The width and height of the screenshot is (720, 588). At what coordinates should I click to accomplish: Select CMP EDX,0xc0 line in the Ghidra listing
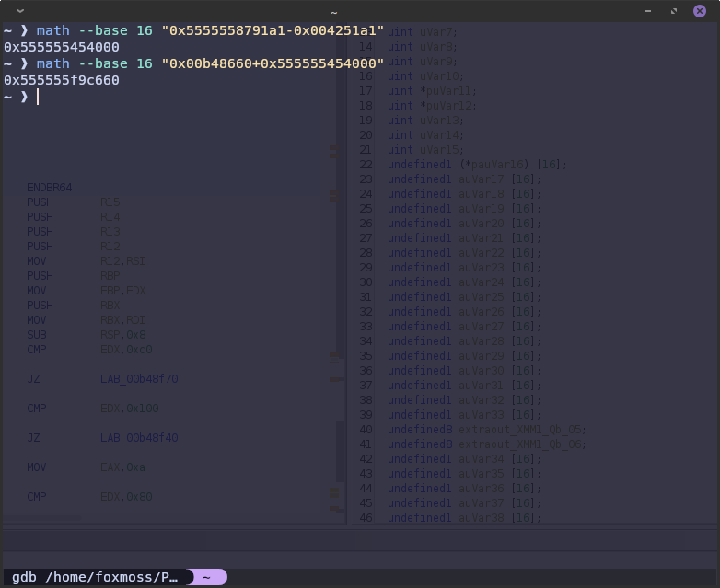pyautogui.click(x=89, y=350)
